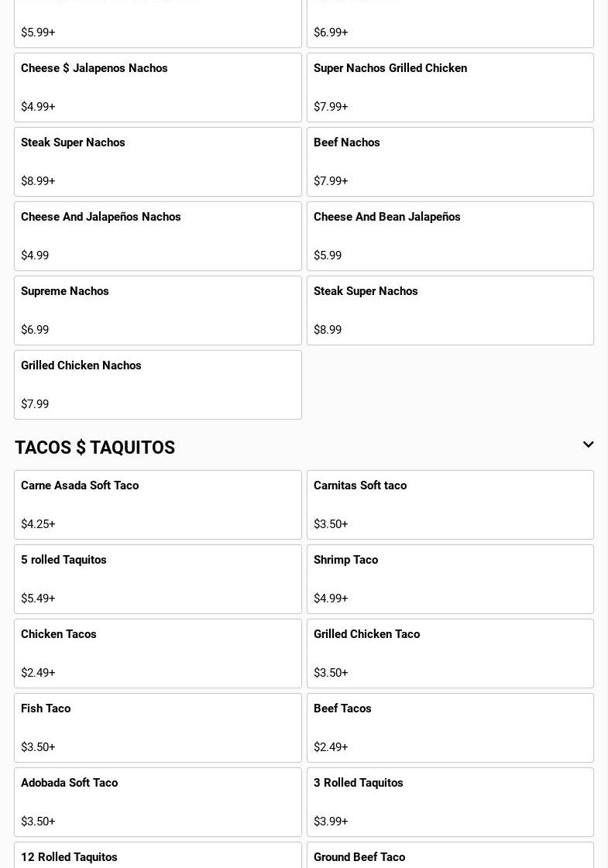Click the TACOS $ TAQUITOS heading
Viewport: 608px width, 868px height.
[x=94, y=448]
